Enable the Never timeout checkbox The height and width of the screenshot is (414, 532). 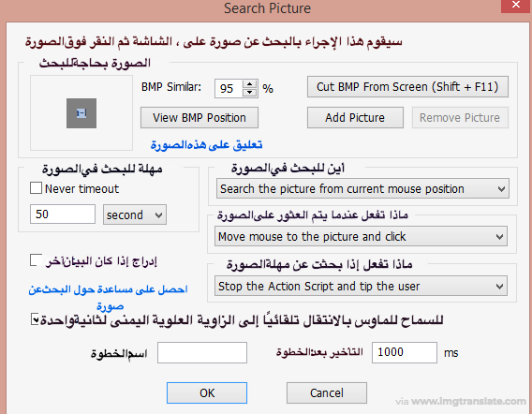coord(36,188)
